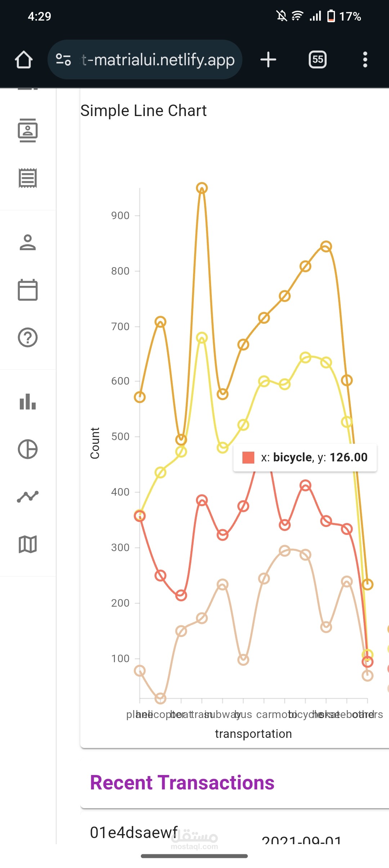Viewport: 389px width, 868px height.
Task: Open the tab switcher showing 55
Action: [318, 59]
